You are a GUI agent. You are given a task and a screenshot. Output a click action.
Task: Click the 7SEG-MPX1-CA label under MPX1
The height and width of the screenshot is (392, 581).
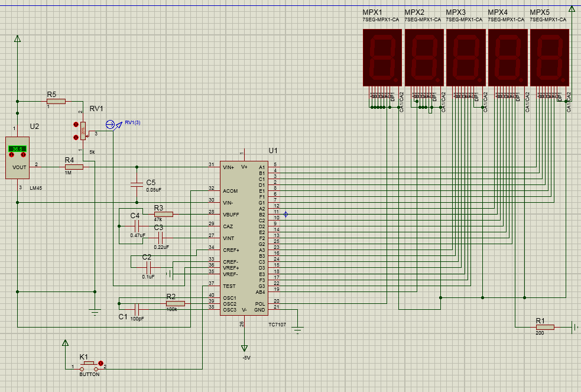click(x=381, y=20)
